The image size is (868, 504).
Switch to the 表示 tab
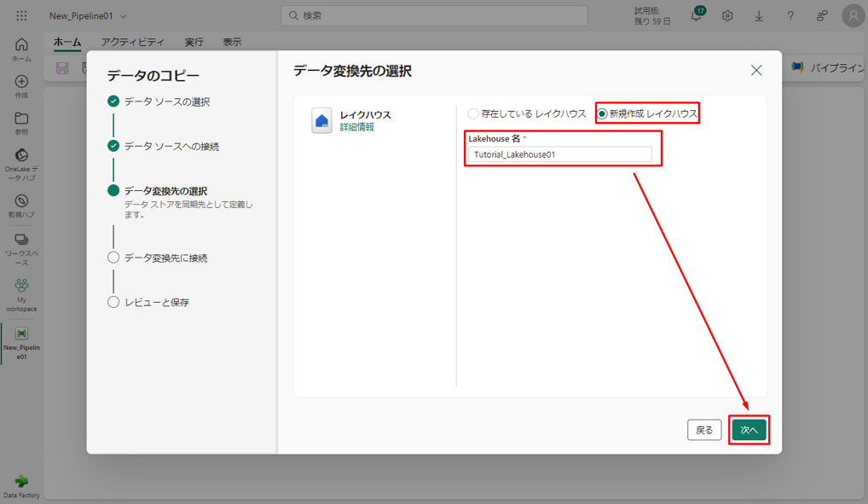pyautogui.click(x=232, y=42)
